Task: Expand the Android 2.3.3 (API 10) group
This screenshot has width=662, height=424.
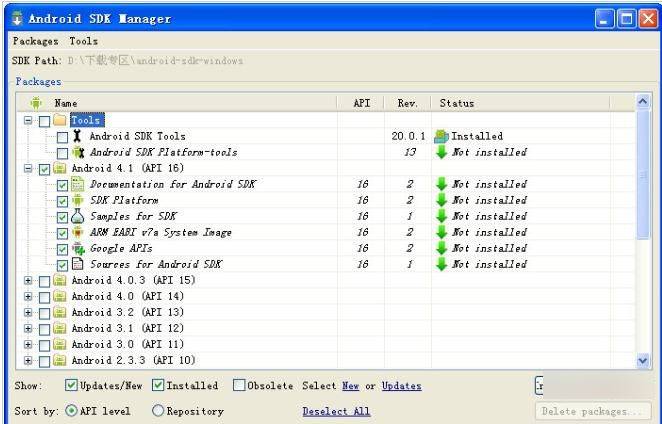Action: click(x=28, y=361)
